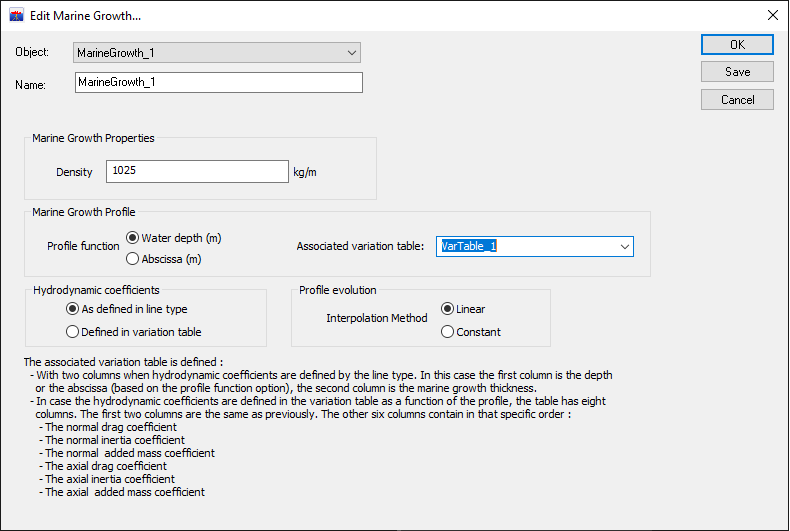
Task: Click inside the Density value field
Action: (x=198, y=171)
